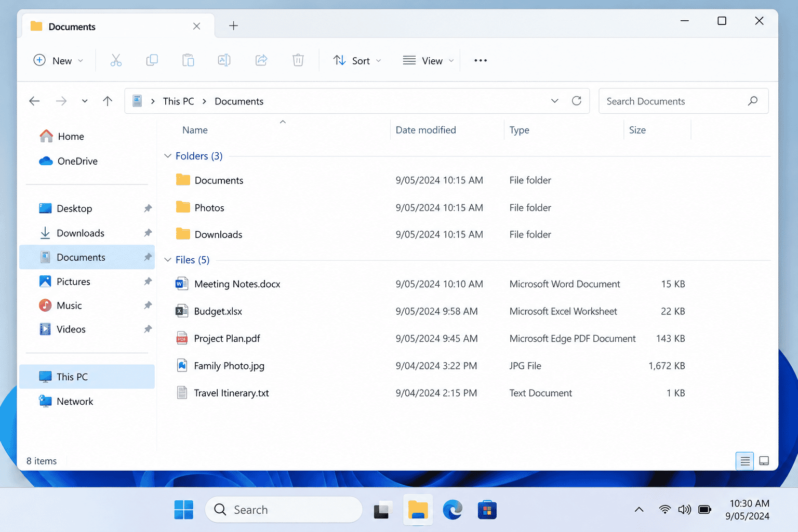
Task: Unpin Music using its pin icon
Action: click(148, 305)
